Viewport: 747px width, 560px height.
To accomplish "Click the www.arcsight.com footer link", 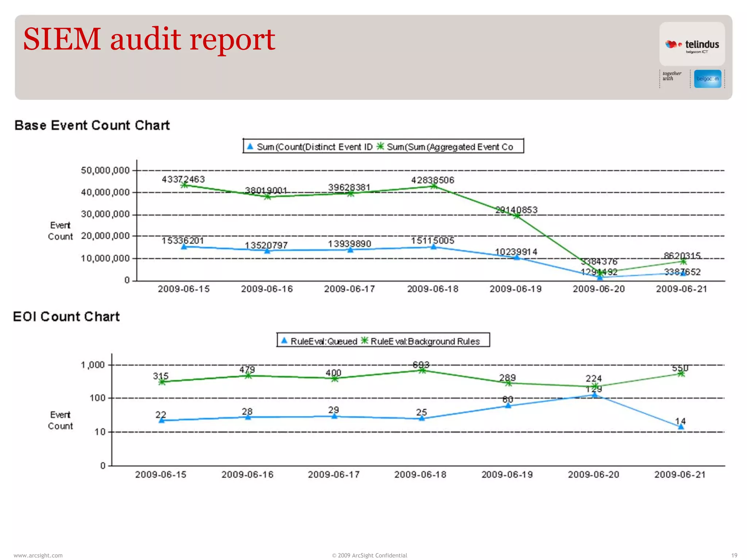I will tap(38, 555).
